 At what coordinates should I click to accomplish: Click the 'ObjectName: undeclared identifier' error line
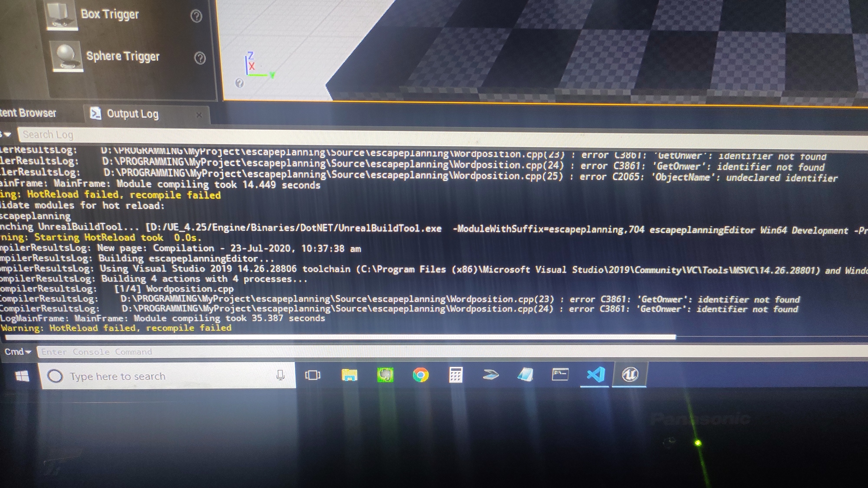tap(419, 175)
